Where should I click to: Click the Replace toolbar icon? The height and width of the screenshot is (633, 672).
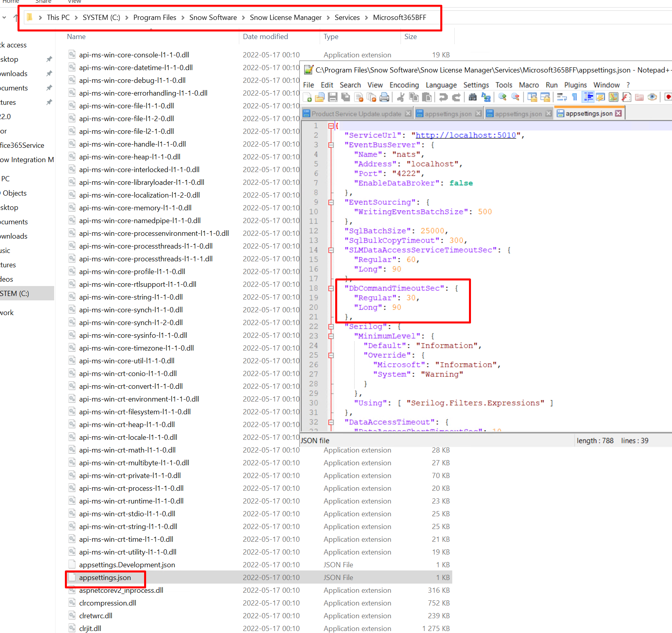tap(486, 97)
